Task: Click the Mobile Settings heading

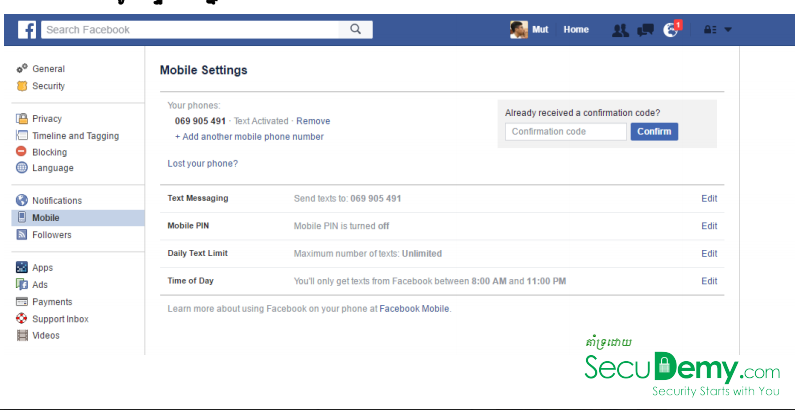Action: [x=203, y=70]
